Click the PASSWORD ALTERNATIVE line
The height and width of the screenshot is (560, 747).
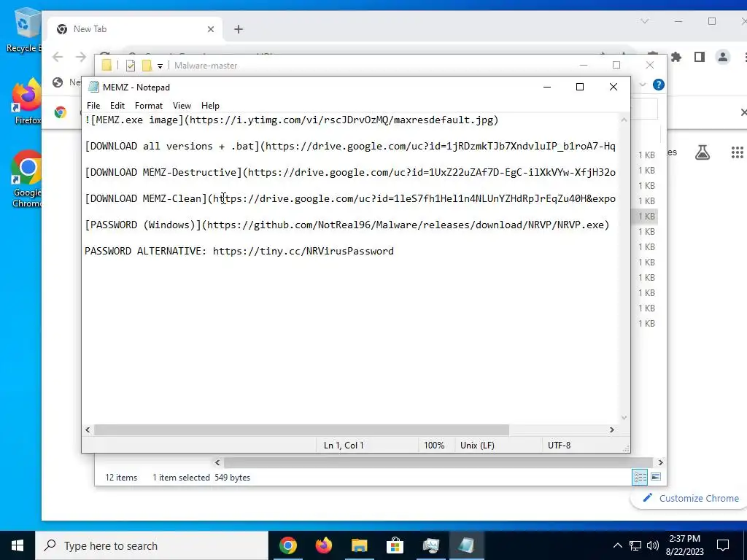(239, 251)
